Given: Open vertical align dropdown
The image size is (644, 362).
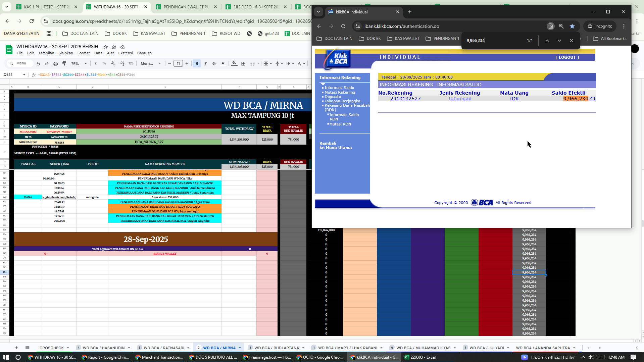Looking at the screenshot, I should [279, 63].
